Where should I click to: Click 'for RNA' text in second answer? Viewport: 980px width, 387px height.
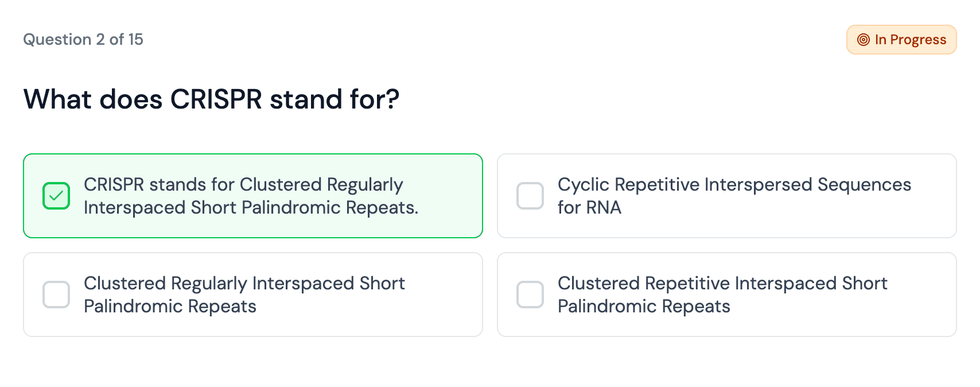tap(589, 208)
